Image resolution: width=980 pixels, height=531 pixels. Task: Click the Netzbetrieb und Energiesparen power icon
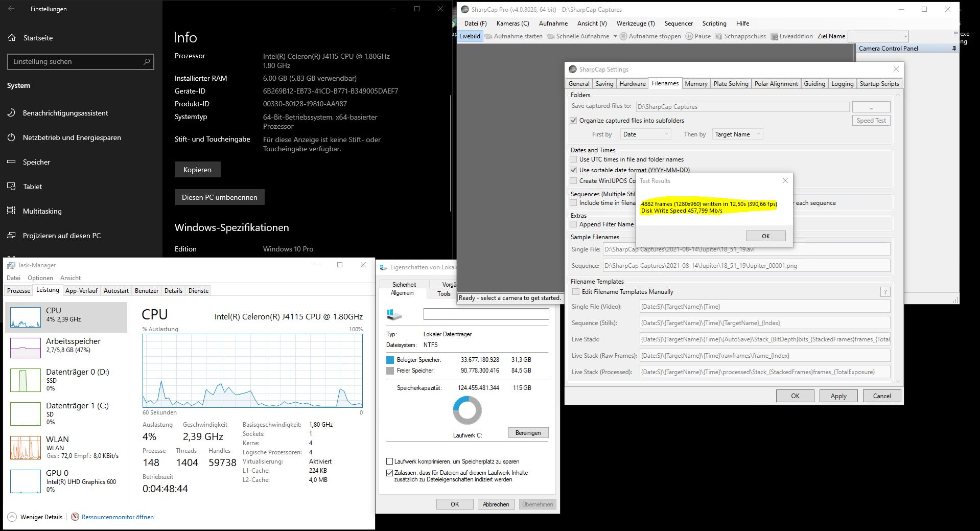[12, 137]
